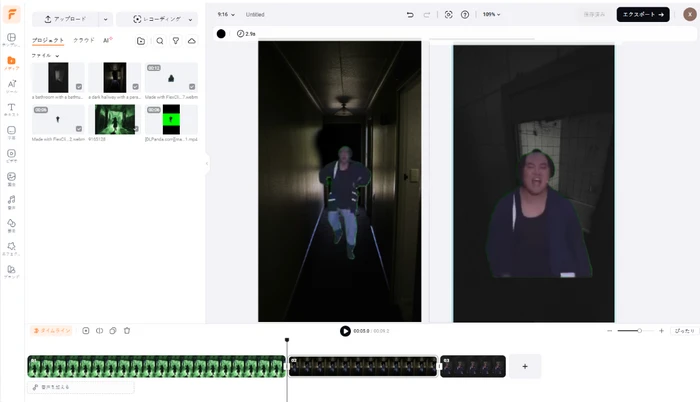
Task: Click the エクスポート export button
Action: 643,14
